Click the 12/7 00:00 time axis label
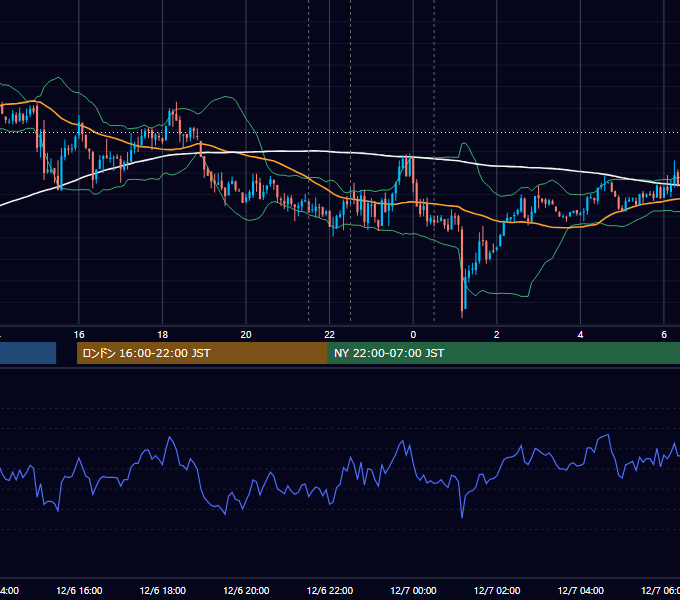Viewport: 680px width, 600px height. coord(413,590)
